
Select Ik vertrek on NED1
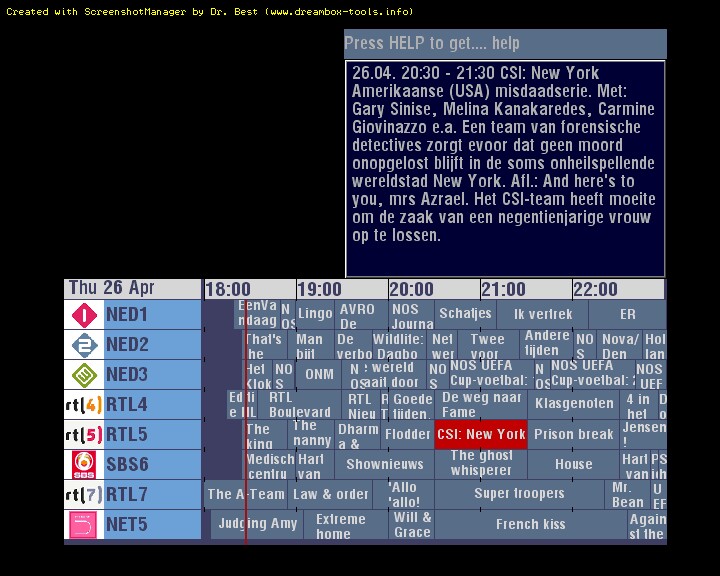[542, 315]
